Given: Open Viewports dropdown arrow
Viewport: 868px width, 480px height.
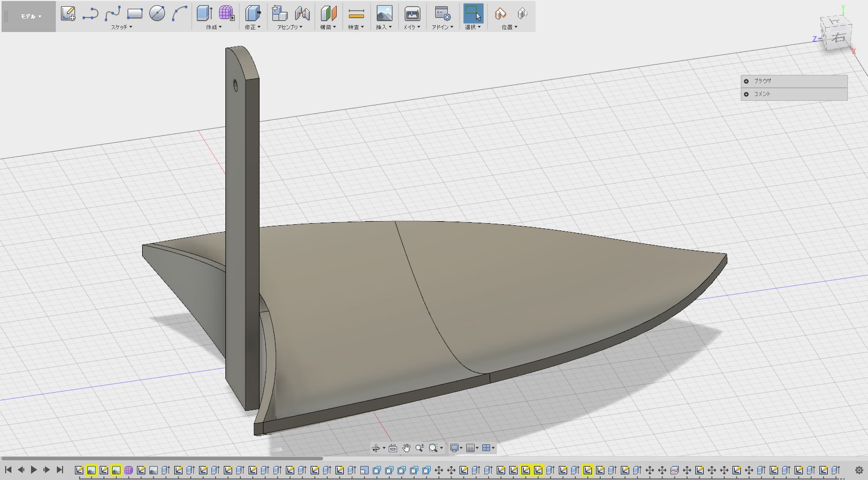Looking at the screenshot, I should pos(493,448).
